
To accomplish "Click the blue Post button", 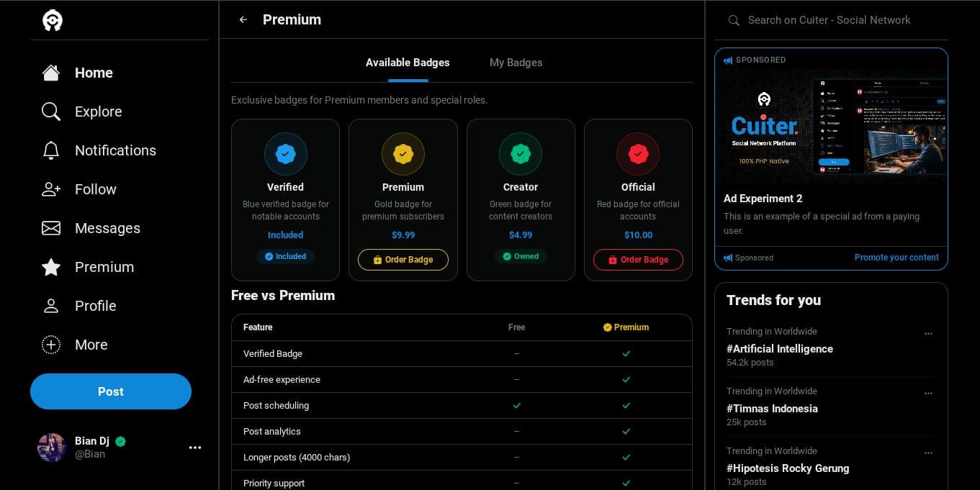I will click(111, 391).
